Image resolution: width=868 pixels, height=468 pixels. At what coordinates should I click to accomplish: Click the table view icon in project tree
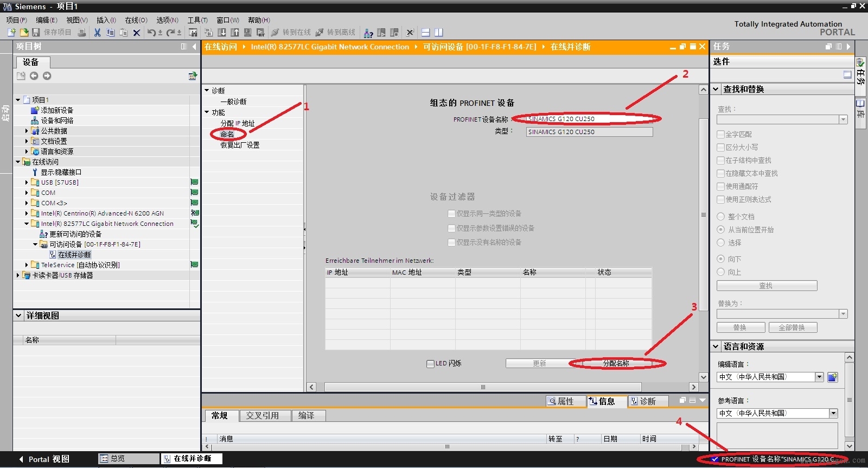click(x=192, y=76)
